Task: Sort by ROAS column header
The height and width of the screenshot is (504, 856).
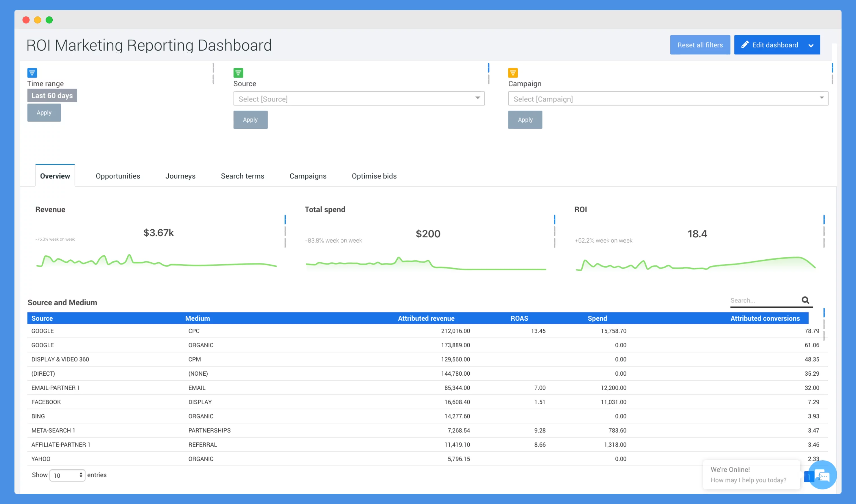Action: pos(519,318)
